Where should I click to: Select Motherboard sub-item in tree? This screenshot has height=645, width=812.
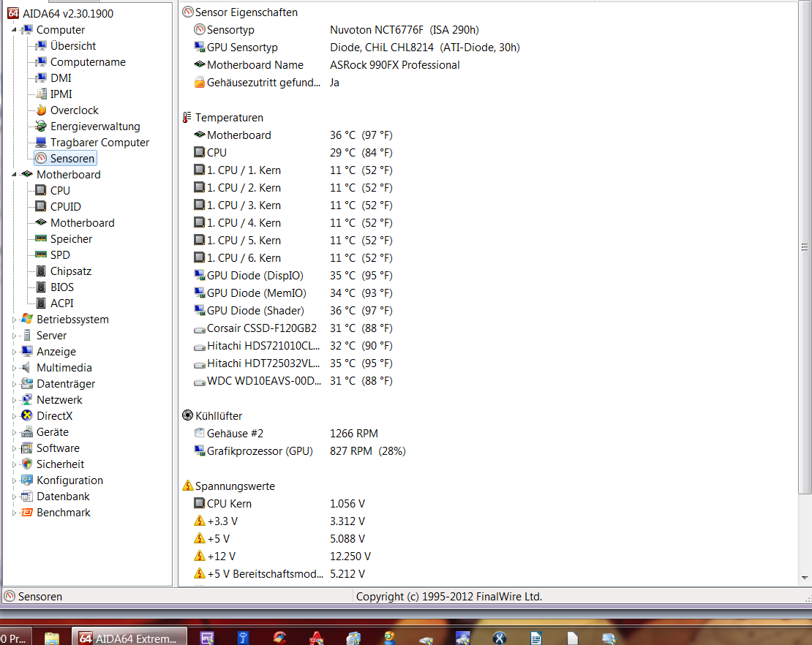tap(75, 222)
